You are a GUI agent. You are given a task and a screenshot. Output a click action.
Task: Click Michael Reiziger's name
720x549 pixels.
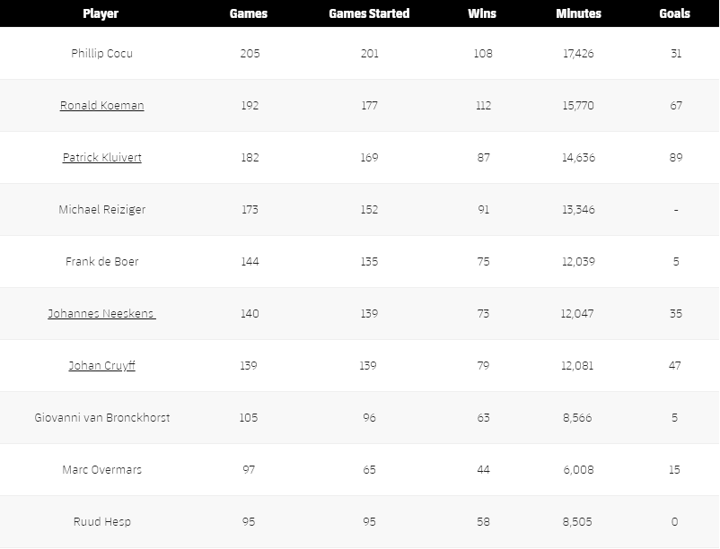tap(102, 210)
